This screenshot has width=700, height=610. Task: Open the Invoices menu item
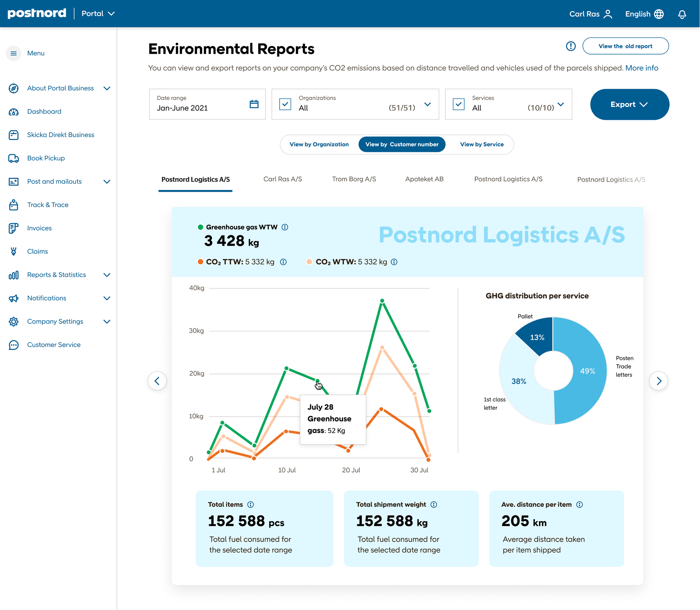pos(39,228)
